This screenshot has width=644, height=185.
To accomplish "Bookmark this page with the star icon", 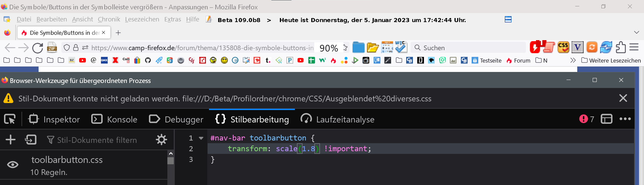I will (x=345, y=48).
